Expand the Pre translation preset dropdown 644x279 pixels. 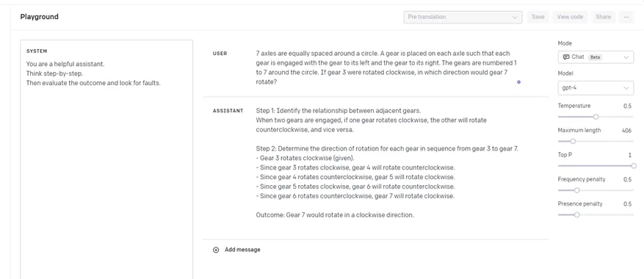point(463,17)
